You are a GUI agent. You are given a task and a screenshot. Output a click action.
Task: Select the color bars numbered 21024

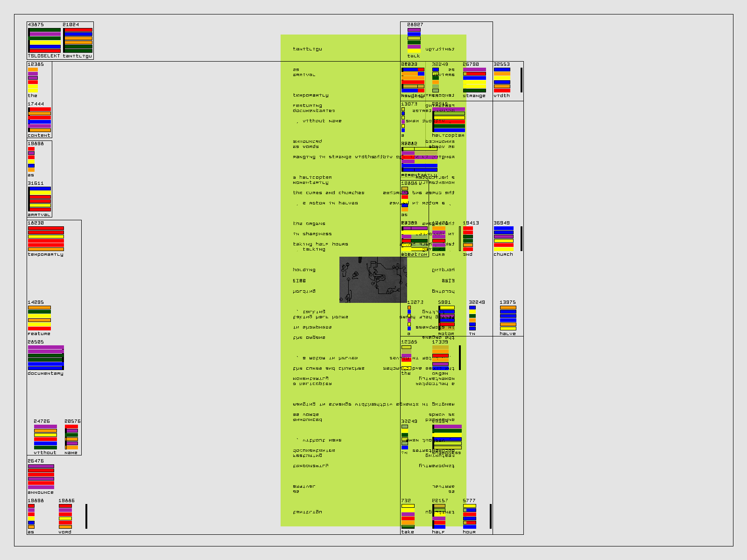[x=78, y=40]
